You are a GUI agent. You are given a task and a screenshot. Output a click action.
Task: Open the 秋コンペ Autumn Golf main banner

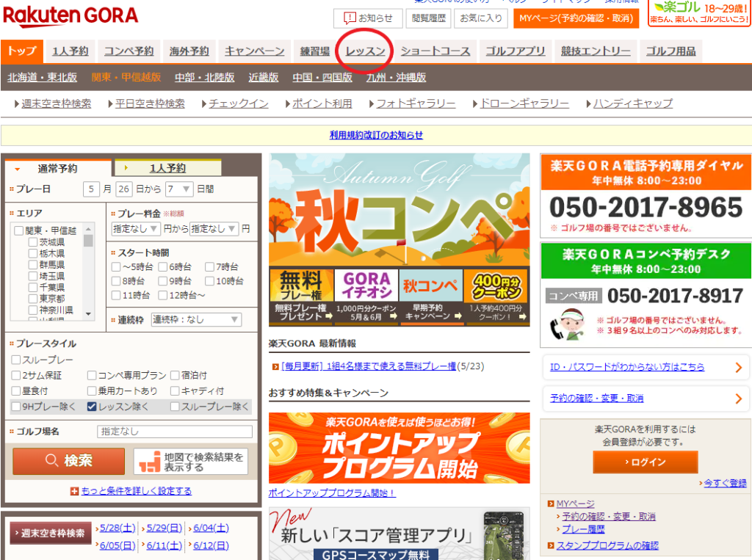pos(399,209)
